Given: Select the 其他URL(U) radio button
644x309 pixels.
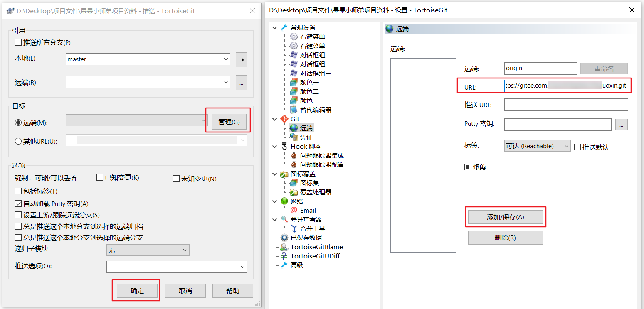Looking at the screenshot, I should coord(18,141).
